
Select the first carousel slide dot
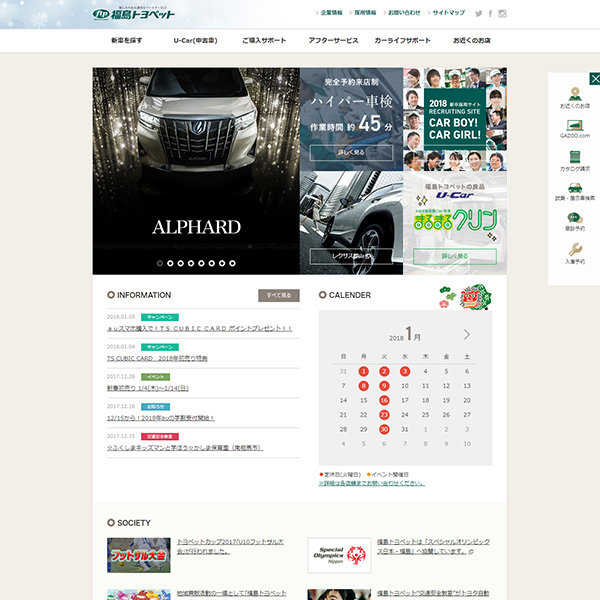coord(160,263)
